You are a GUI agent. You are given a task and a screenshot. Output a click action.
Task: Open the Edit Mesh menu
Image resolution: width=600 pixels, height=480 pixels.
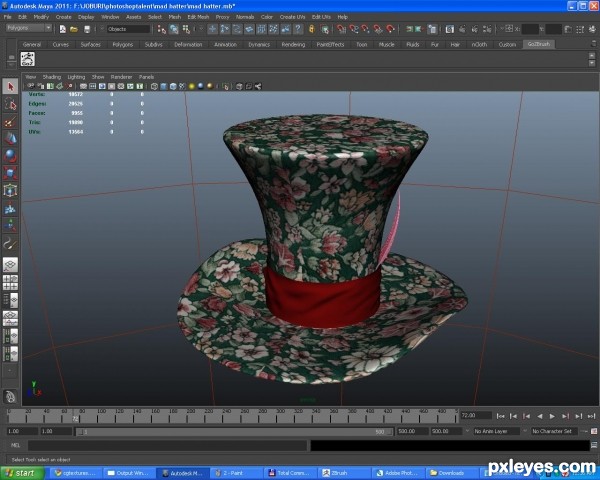pos(198,17)
